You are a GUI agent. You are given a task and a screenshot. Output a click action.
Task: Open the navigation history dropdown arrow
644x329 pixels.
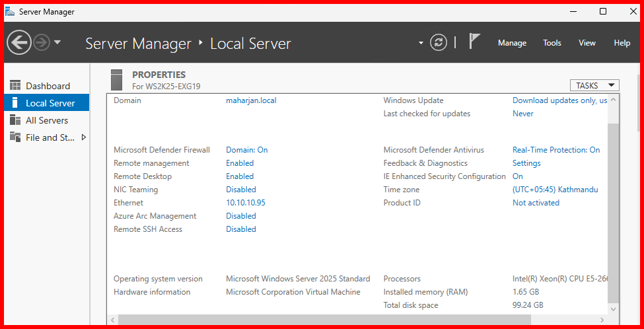57,43
